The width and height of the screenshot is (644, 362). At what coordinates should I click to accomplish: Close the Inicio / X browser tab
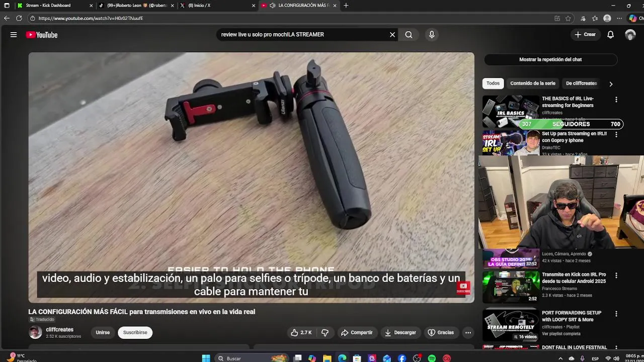(x=254, y=6)
